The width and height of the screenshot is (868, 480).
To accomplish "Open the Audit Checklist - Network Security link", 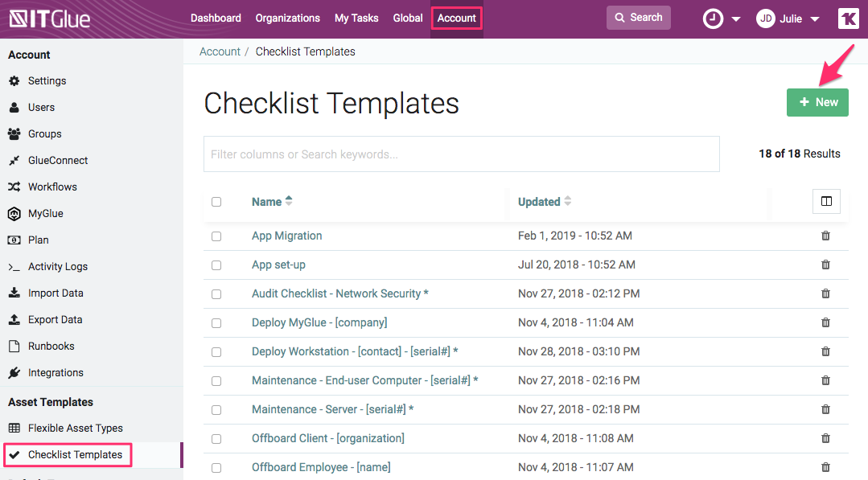I will pyautogui.click(x=340, y=293).
